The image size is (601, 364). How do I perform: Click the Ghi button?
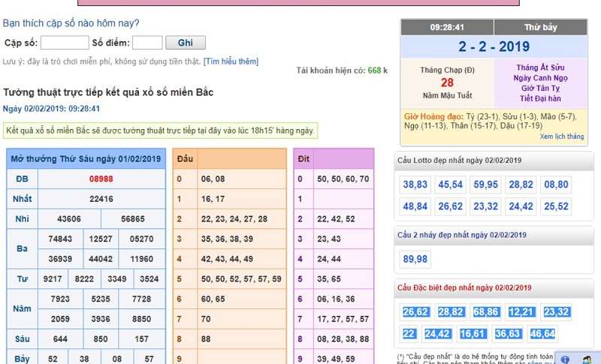pos(186,43)
